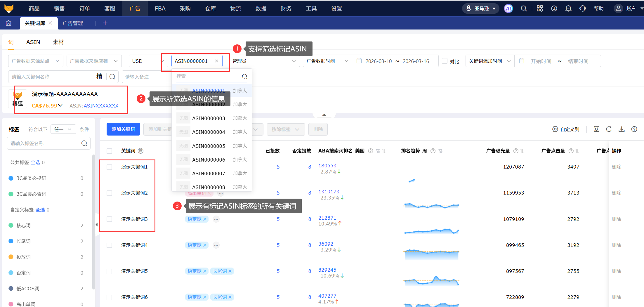Open the 管理员 dropdown filter
Image resolution: width=644 pixels, height=307 pixels.
tap(264, 61)
